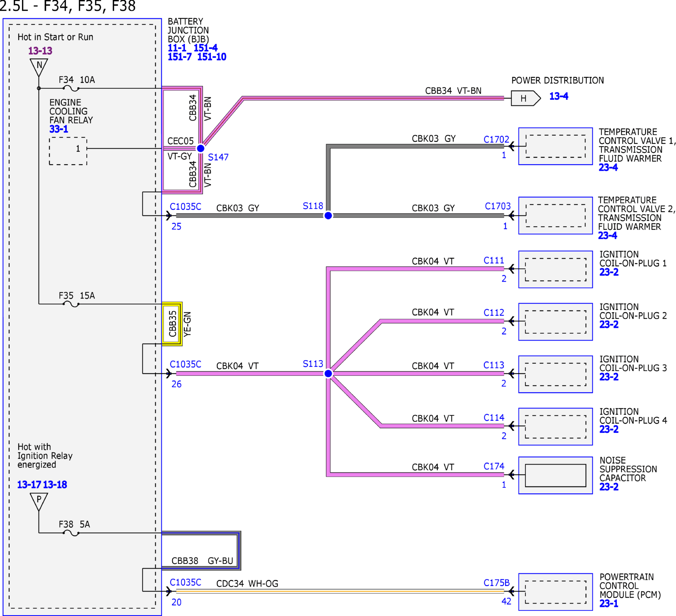Screen dimensions: 676x616
Task: Follow the 13-4 power distribution link
Action: pyautogui.click(x=559, y=96)
